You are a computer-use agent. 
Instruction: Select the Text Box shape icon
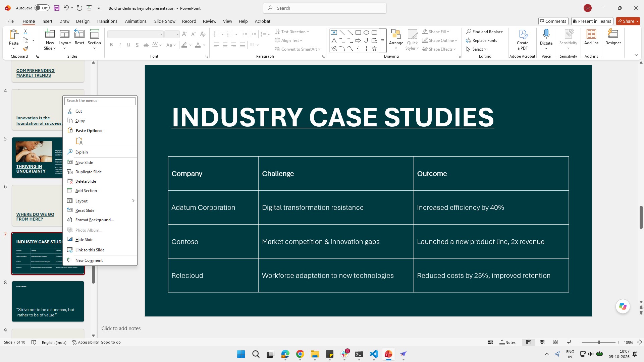[334, 33]
